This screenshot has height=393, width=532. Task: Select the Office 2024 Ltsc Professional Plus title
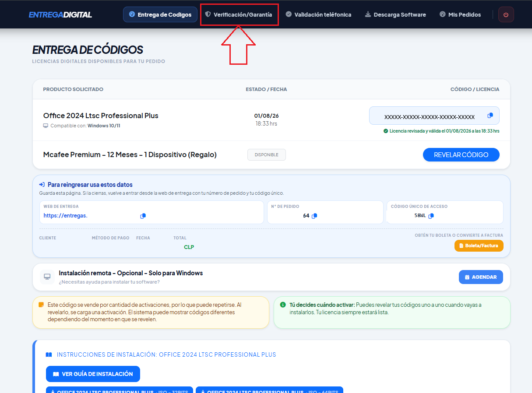coord(101,116)
